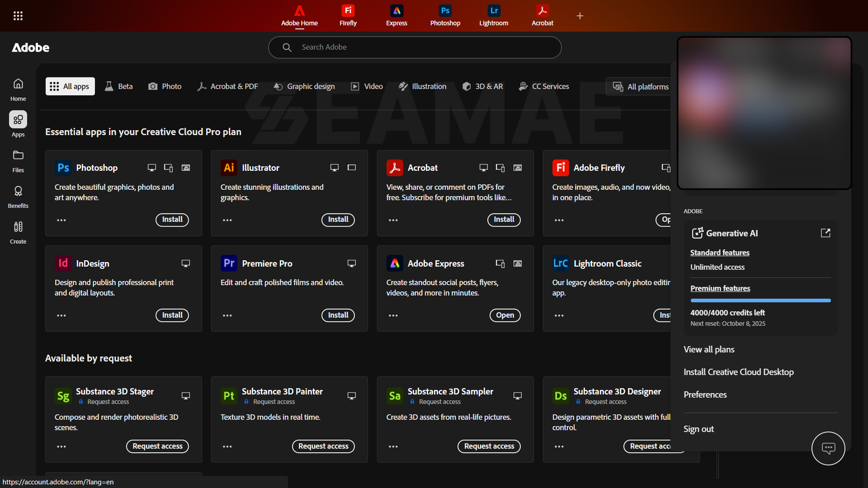This screenshot has width=868, height=488.
Task: Open Benefits in the sidebar
Action: [x=18, y=197]
